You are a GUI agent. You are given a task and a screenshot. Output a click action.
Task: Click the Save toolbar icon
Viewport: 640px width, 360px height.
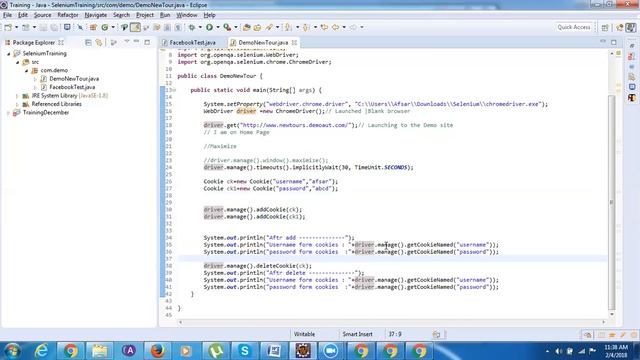coord(43,27)
